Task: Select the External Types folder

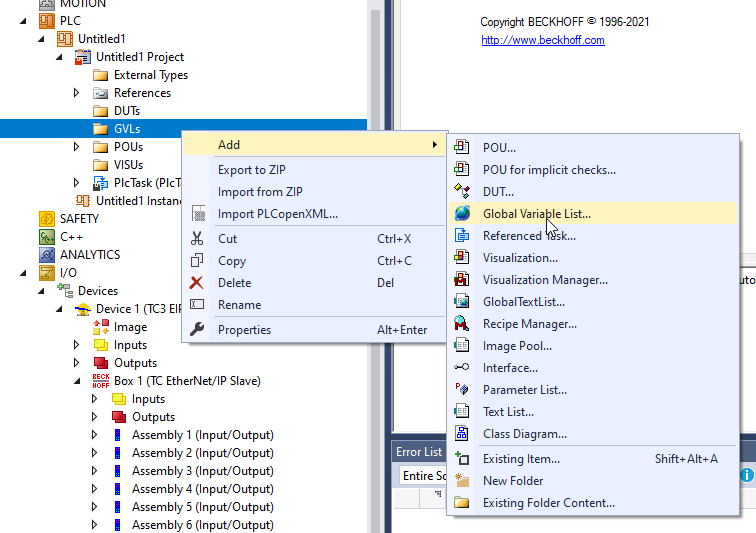Action: pos(151,75)
